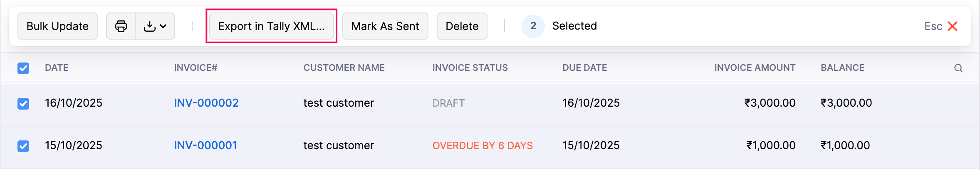The width and height of the screenshot is (980, 170).
Task: Click the Esc label to clear selection
Action: (933, 26)
